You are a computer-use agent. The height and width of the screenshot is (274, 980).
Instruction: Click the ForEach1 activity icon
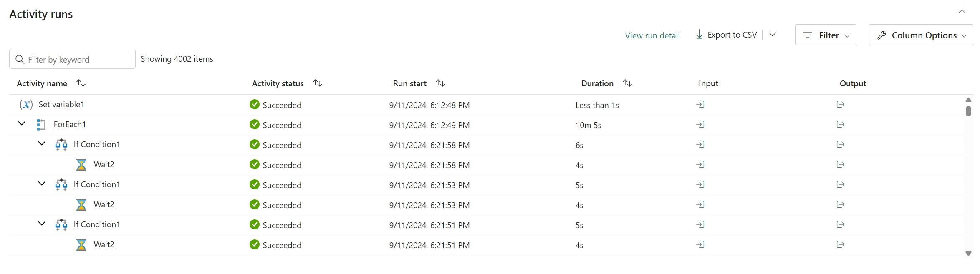tap(41, 125)
